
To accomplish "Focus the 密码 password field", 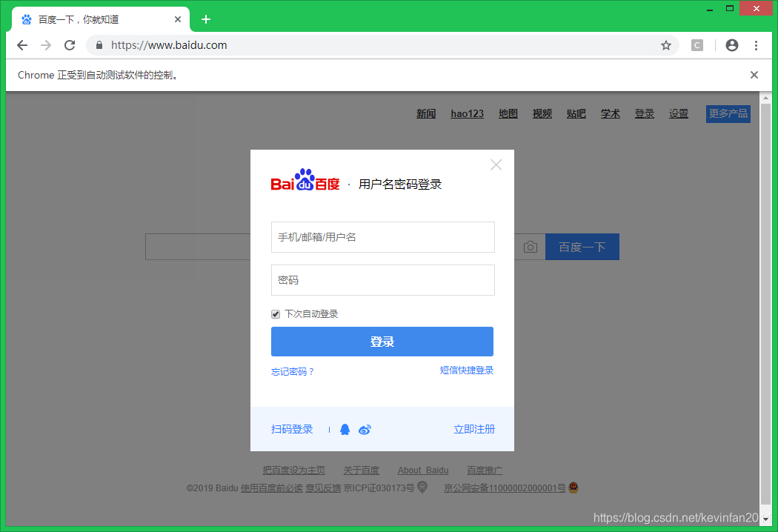I will [x=382, y=280].
